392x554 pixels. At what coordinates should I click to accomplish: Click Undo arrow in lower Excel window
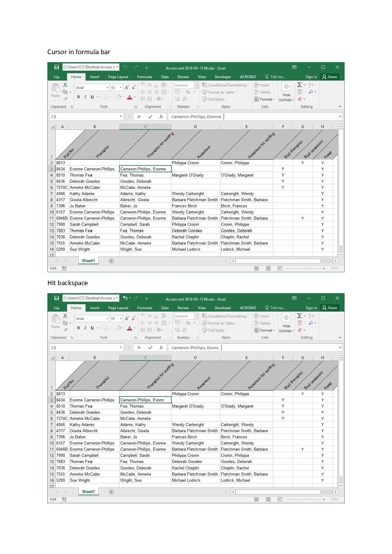coord(125,298)
